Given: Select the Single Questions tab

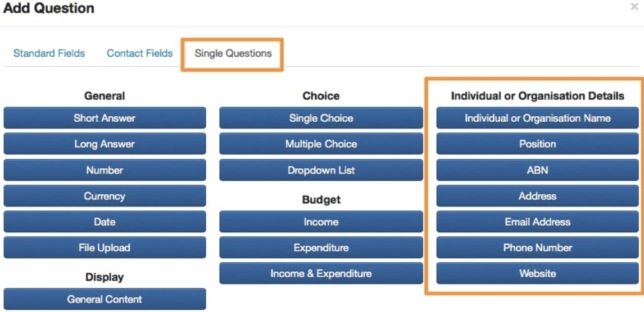Looking at the screenshot, I should coord(233,53).
